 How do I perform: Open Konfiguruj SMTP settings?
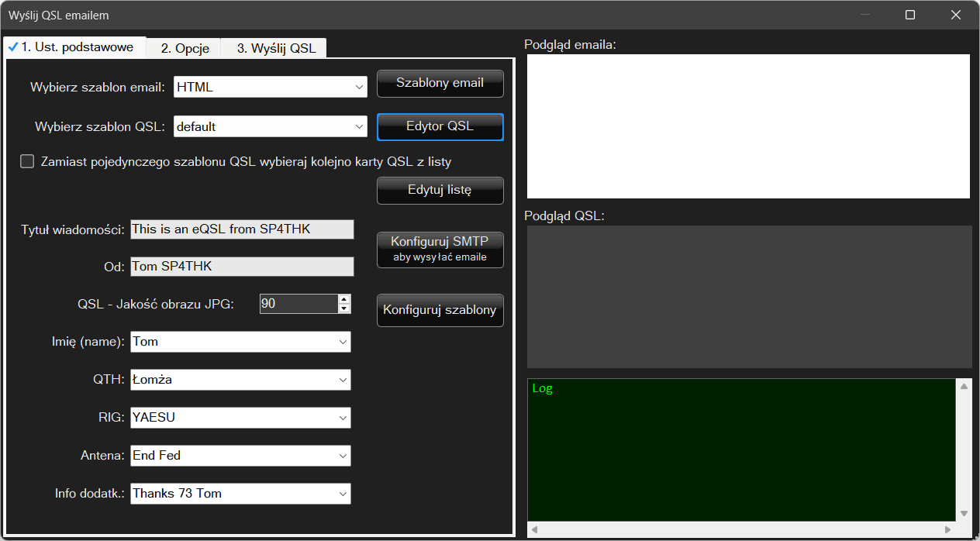440,250
